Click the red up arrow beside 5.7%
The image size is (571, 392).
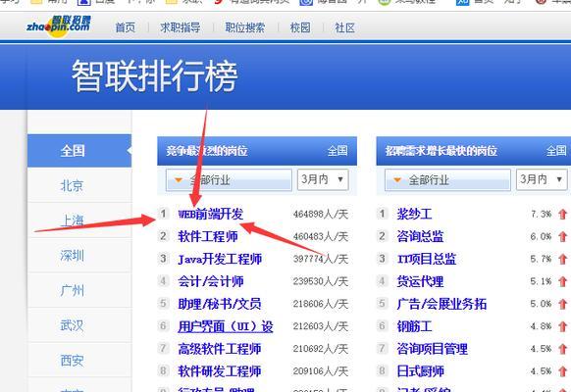pos(562,259)
